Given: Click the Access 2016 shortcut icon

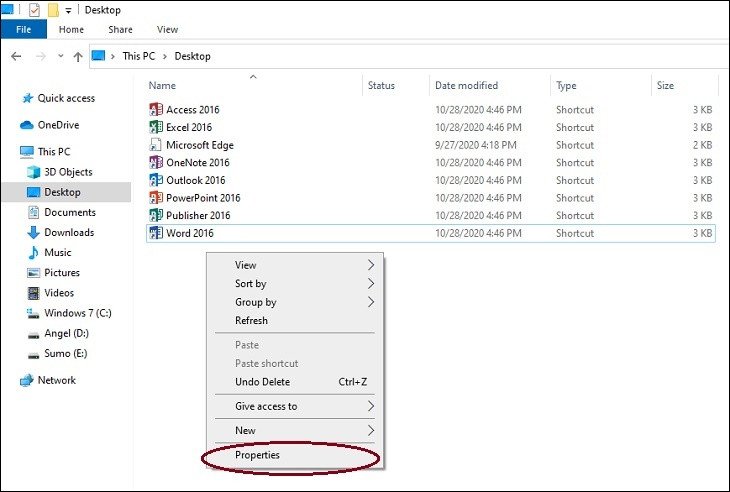Looking at the screenshot, I should pyautogui.click(x=155, y=109).
